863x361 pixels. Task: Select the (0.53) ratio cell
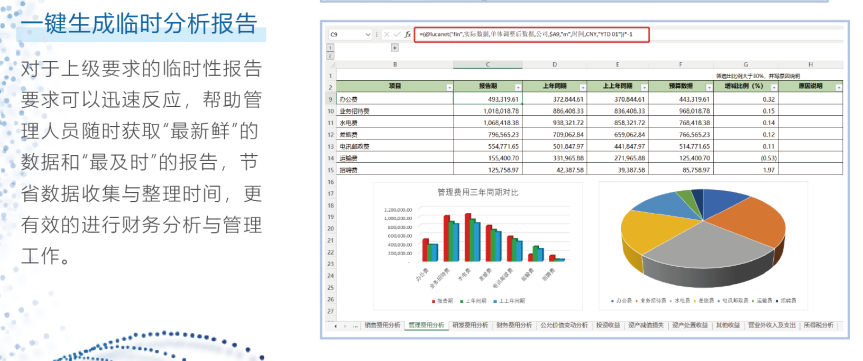(746, 158)
